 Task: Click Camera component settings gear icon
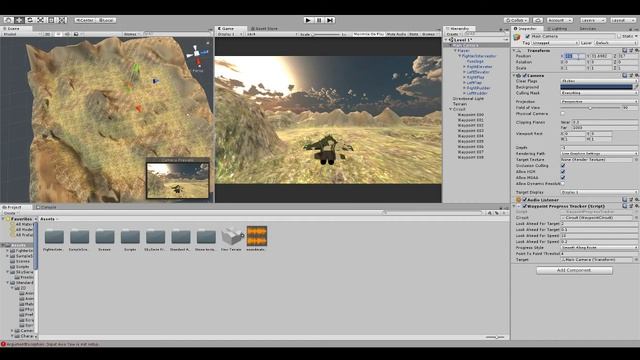pos(637,76)
